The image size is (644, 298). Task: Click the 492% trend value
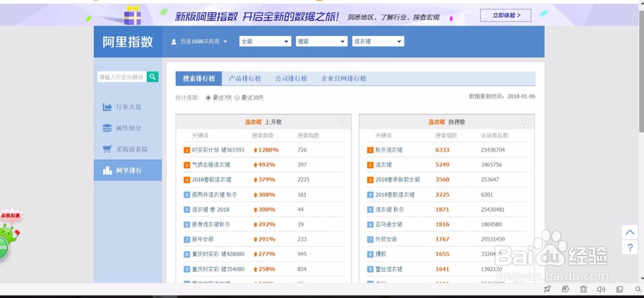(267, 165)
